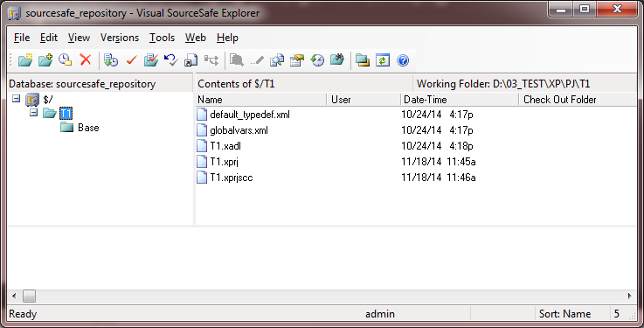Screen dimensions: 644x328
Task: Click the Find binoculars folder icon
Action: click(x=337, y=60)
